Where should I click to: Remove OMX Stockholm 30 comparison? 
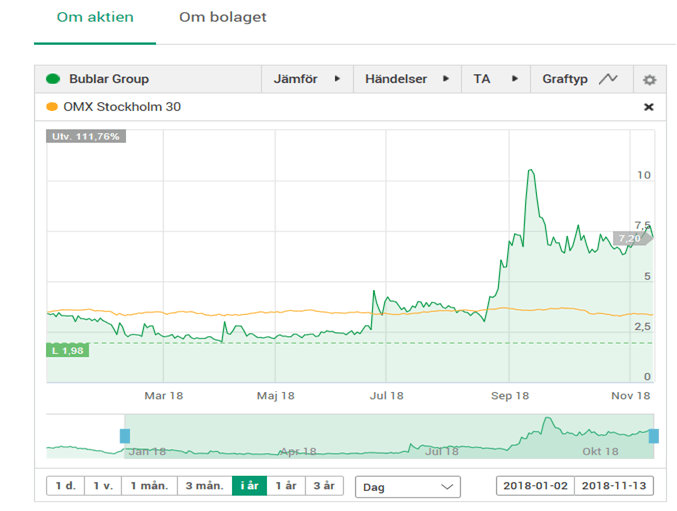pyautogui.click(x=648, y=107)
